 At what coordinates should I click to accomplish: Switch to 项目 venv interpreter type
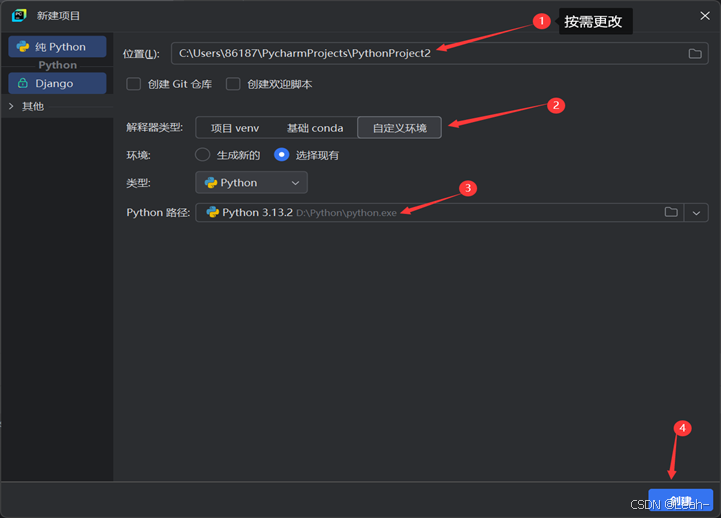pos(235,128)
